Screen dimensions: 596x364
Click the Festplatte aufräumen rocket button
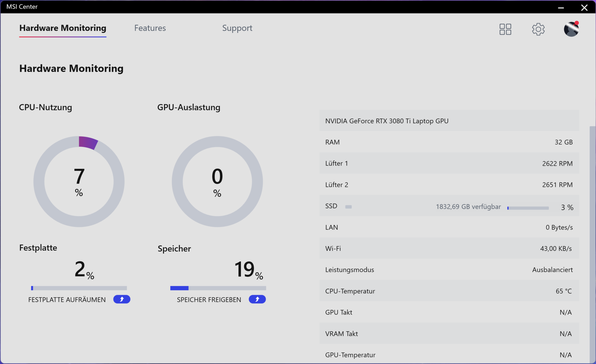pyautogui.click(x=122, y=299)
